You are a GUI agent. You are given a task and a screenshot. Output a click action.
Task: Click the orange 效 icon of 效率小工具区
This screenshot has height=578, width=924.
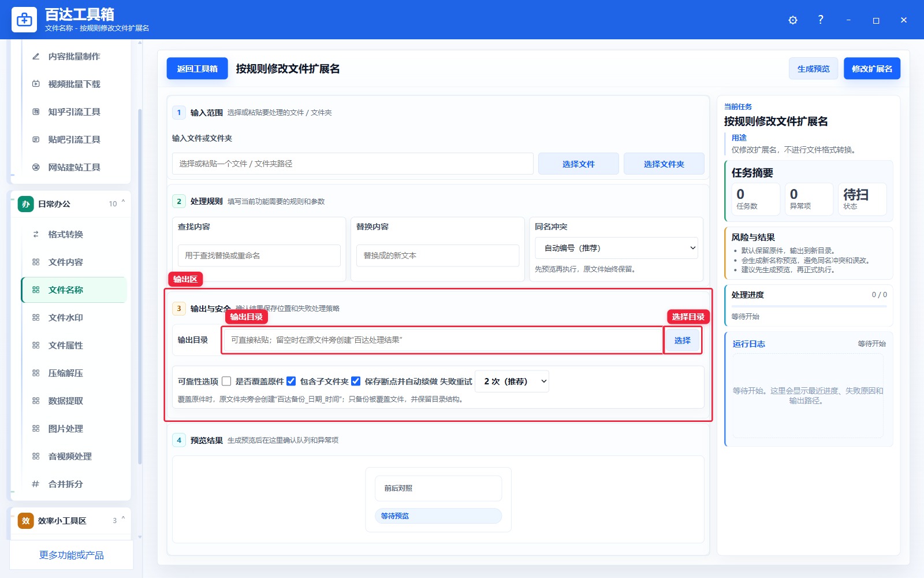26,521
